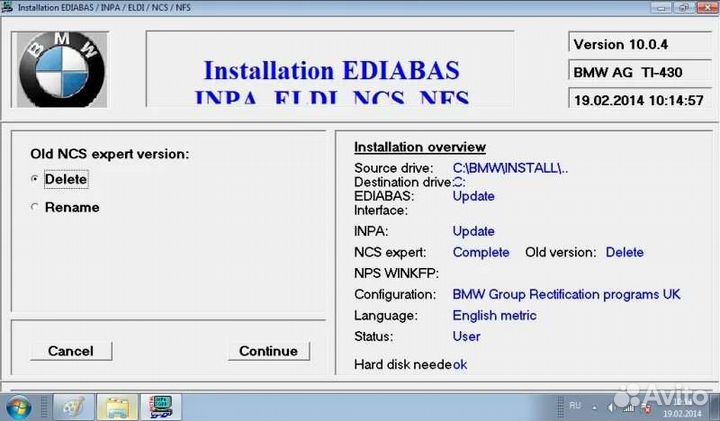Click the 'English metric' language value
Image resolution: width=720 pixels, height=421 pixels.
point(495,315)
